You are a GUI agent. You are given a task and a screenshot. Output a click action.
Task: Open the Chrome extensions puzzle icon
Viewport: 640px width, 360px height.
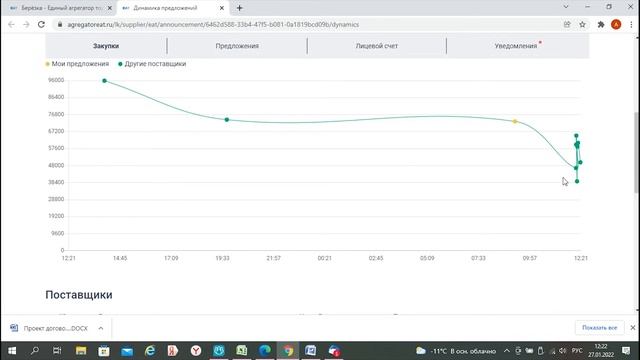click(x=601, y=24)
